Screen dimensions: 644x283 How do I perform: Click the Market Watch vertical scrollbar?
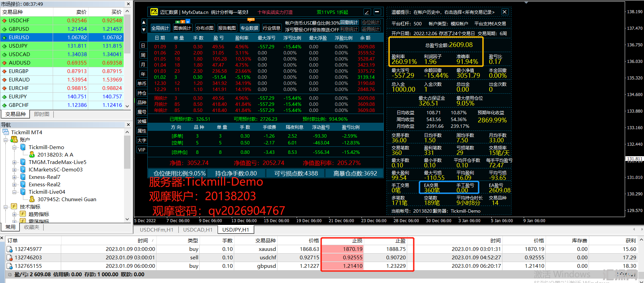[x=127, y=58]
